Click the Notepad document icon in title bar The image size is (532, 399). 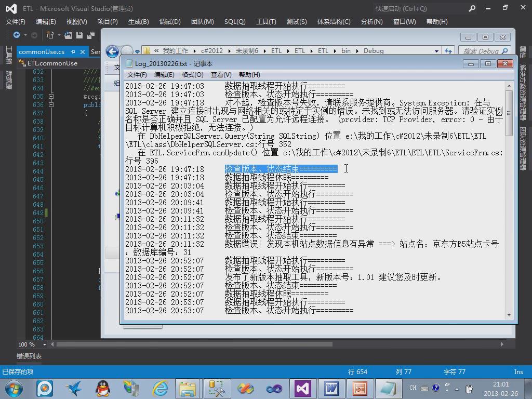(129, 63)
